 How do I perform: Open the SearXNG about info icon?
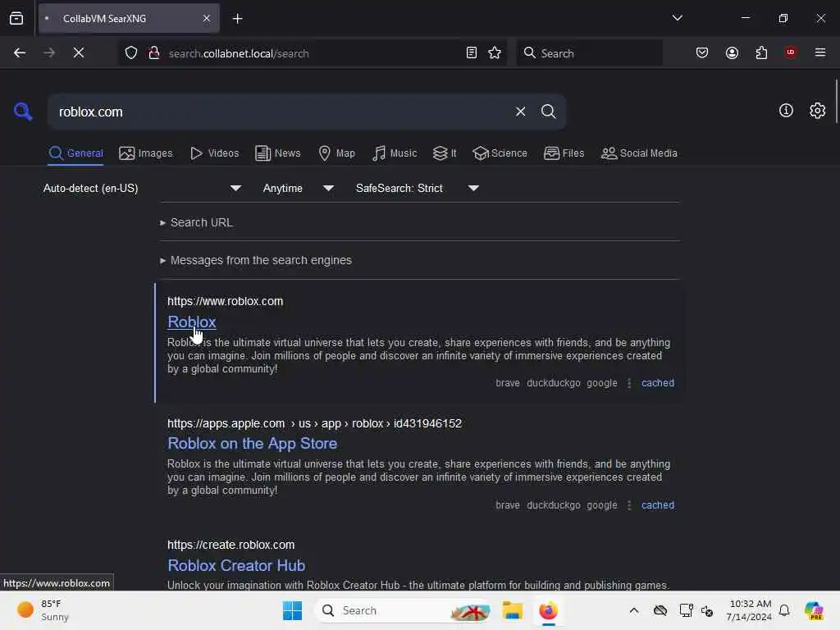coord(786,111)
